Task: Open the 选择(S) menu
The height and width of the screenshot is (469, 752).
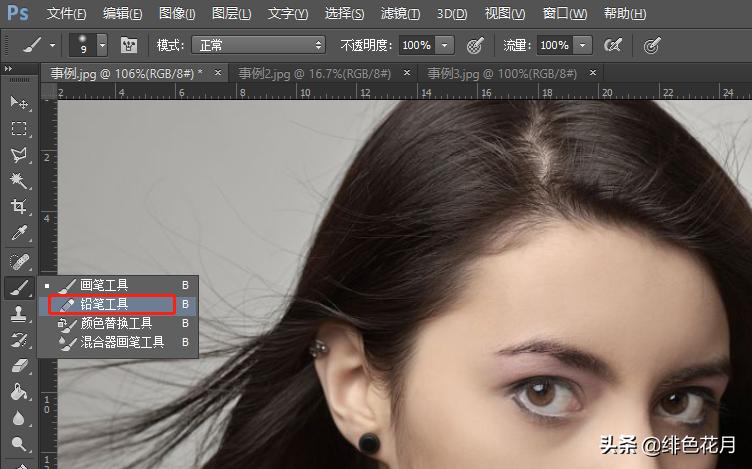Action: (x=344, y=13)
